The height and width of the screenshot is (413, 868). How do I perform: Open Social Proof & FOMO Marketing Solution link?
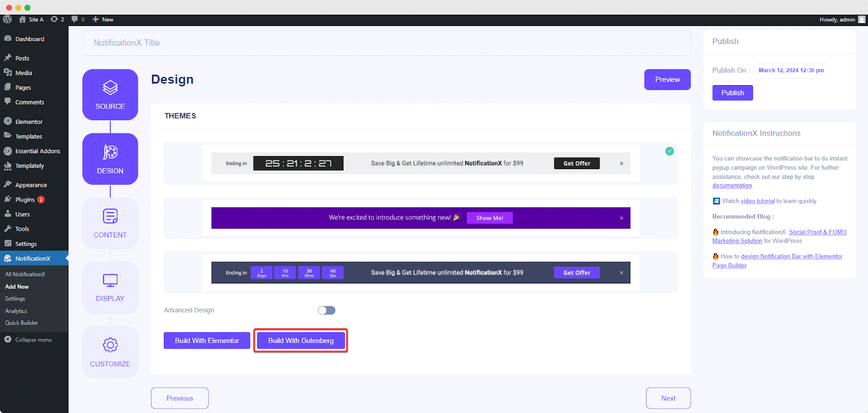click(x=780, y=236)
